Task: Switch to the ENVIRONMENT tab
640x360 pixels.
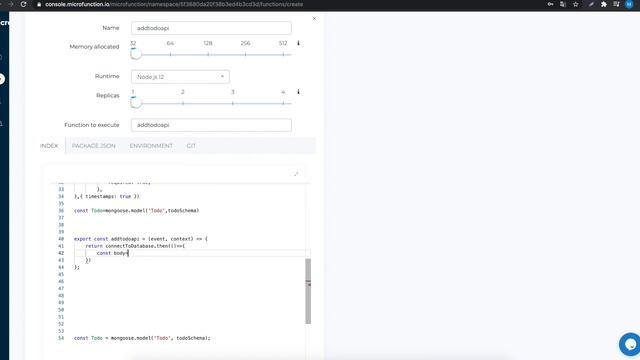Action: coord(151,146)
